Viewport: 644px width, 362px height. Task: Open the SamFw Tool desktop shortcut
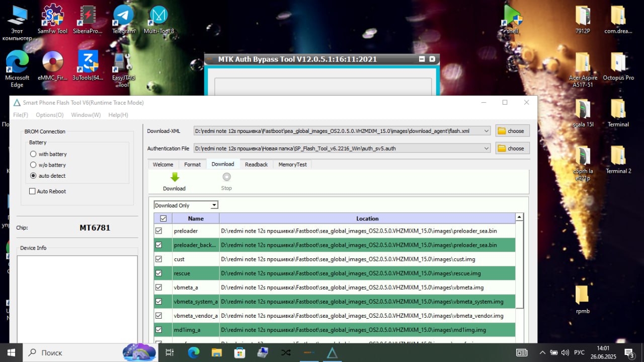tap(52, 19)
